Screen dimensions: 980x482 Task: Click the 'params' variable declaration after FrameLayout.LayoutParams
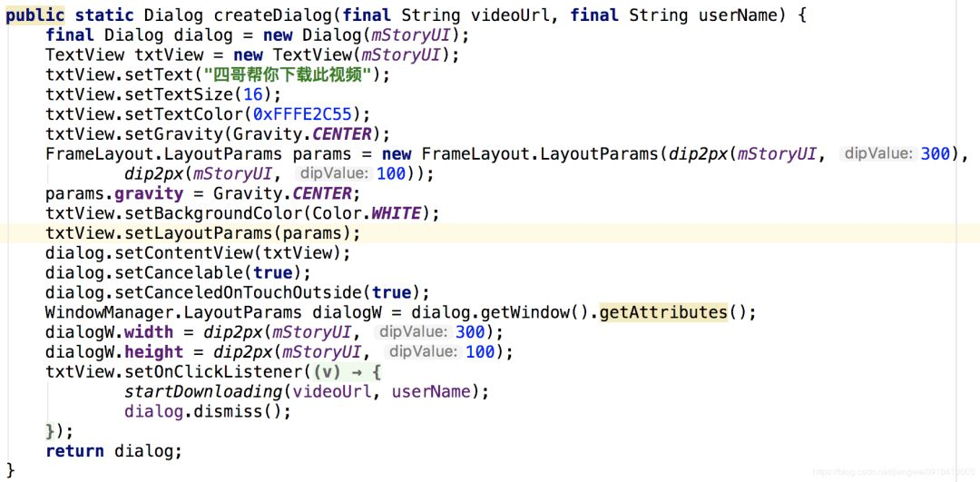tap(323, 154)
